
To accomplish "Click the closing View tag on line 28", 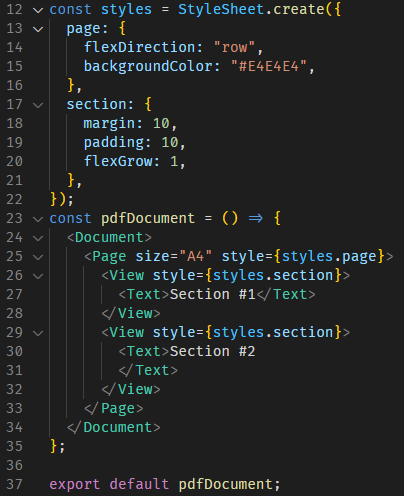I will (131, 313).
